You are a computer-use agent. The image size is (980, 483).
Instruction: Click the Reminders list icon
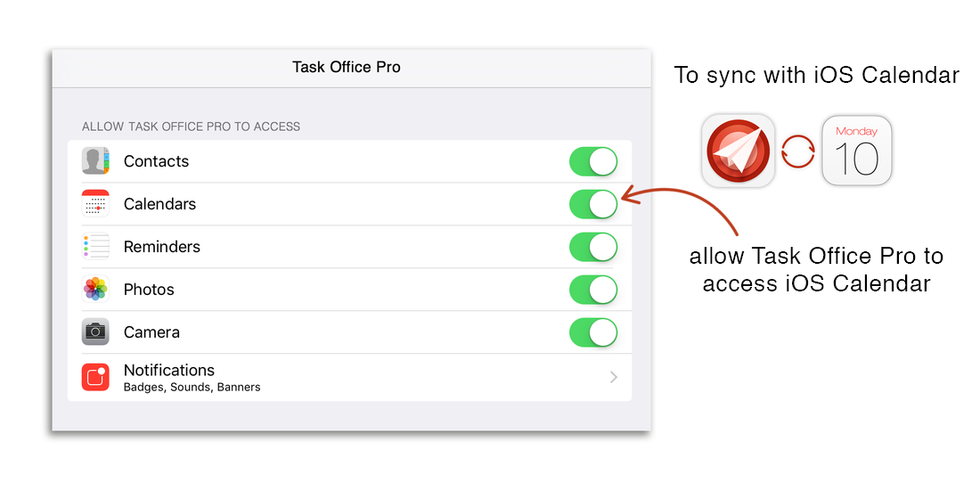(95, 247)
